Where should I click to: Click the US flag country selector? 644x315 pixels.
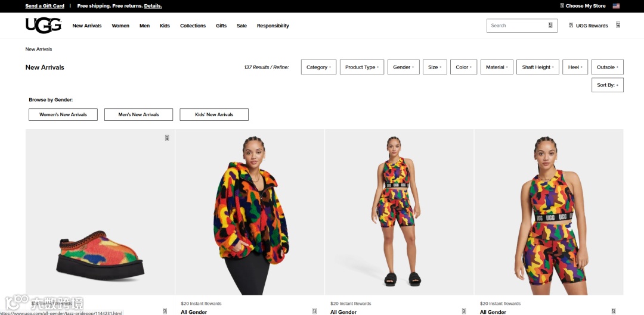point(616,6)
